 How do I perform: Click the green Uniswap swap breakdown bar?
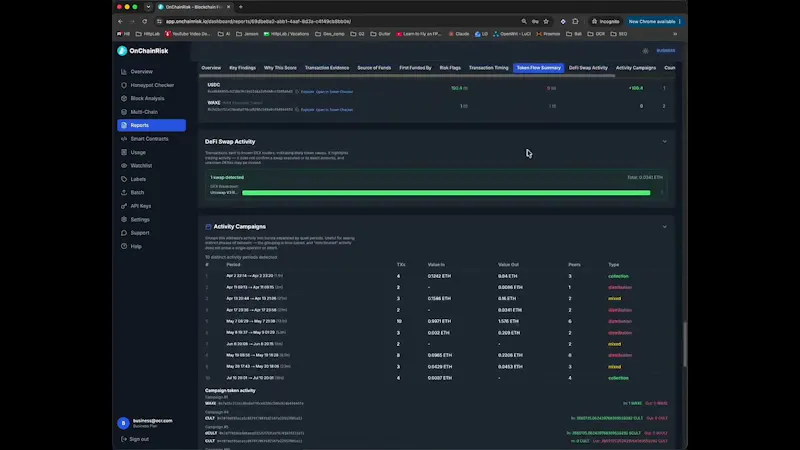pyautogui.click(x=446, y=193)
